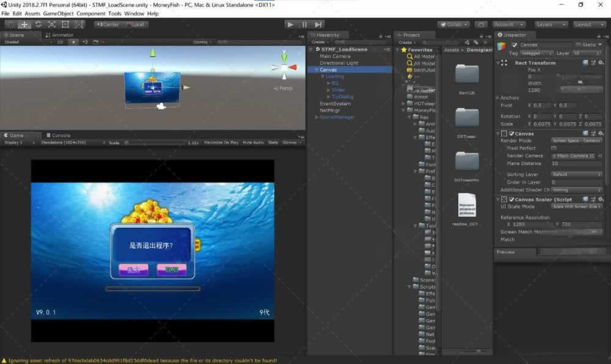Switch to the Console tab
The height and width of the screenshot is (364, 611).
[x=60, y=136]
